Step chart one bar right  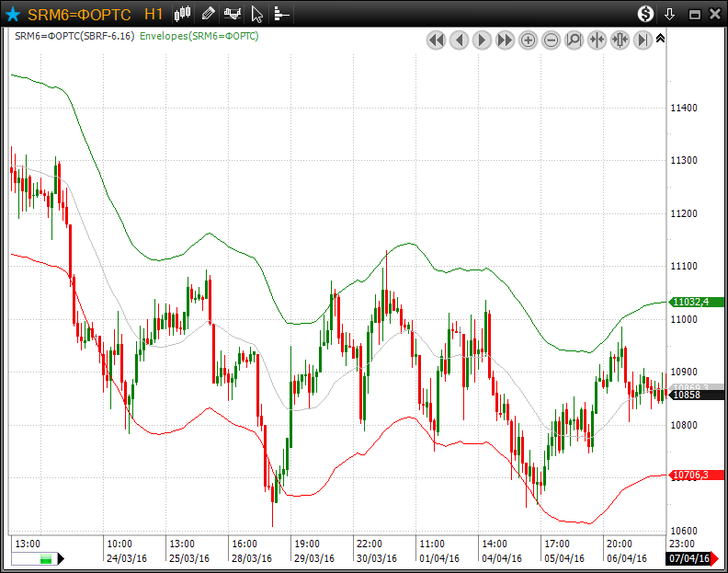click(x=482, y=40)
